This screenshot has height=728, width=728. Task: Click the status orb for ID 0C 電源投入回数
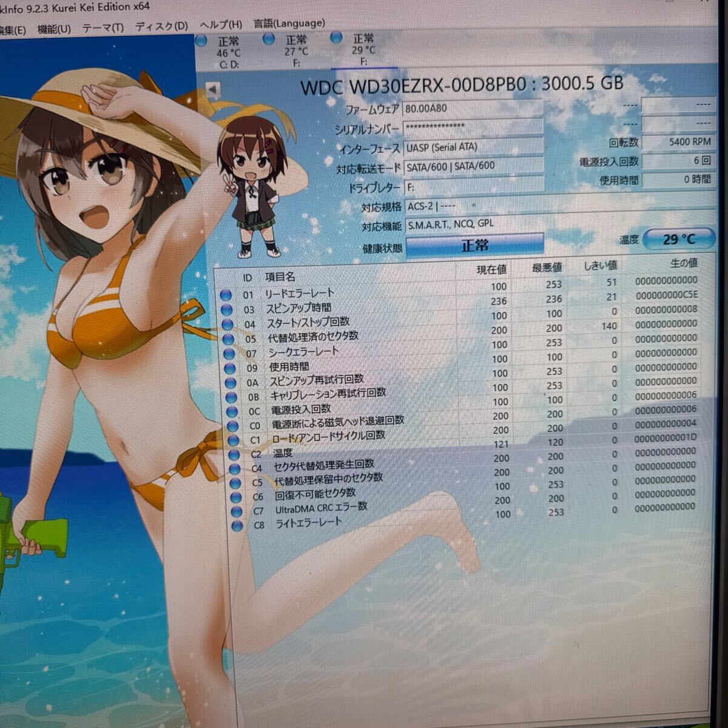pos(232,412)
